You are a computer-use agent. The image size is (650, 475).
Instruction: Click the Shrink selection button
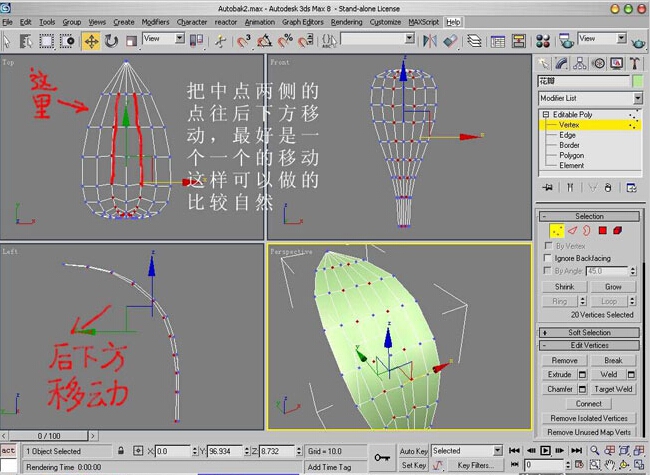[564, 287]
